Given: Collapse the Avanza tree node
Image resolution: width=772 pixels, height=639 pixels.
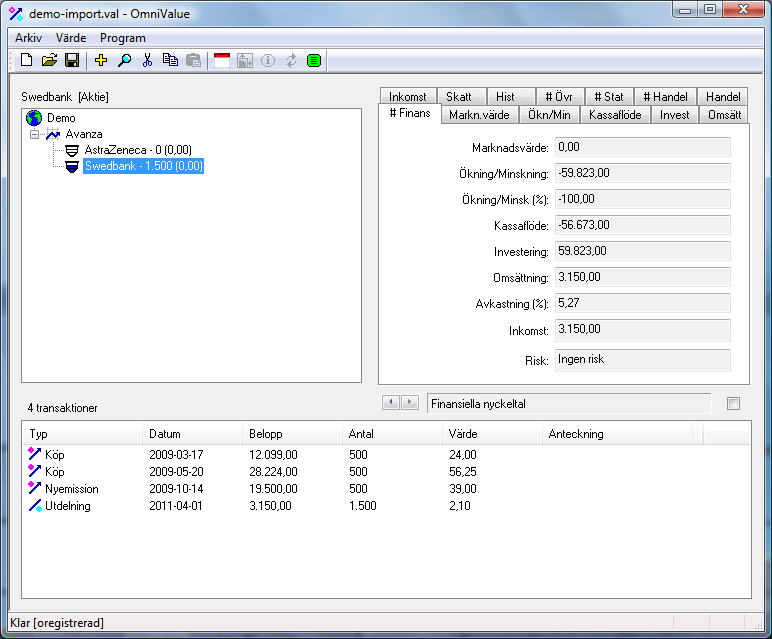Looking at the screenshot, I should click(x=34, y=134).
